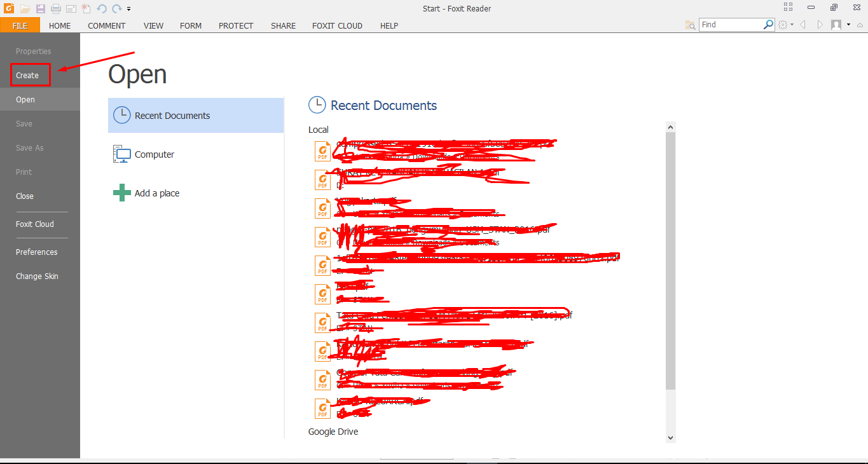Select the Recent Documents place entry
Viewport: 868px width, 464px height.
(x=196, y=115)
